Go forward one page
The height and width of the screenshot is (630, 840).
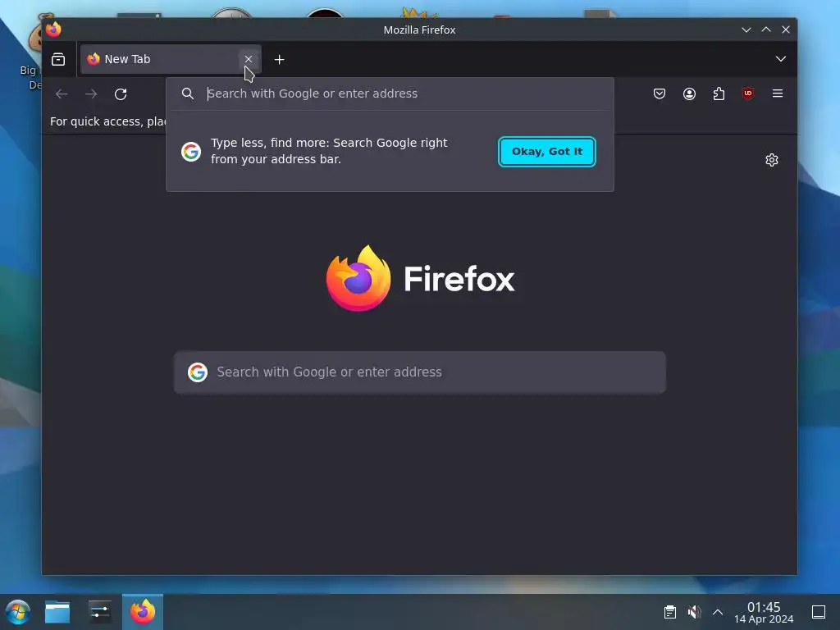click(91, 94)
